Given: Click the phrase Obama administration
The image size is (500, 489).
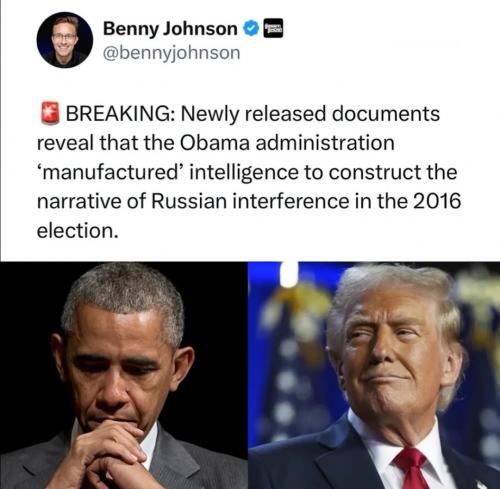Looking at the screenshot, I should click(287, 143).
